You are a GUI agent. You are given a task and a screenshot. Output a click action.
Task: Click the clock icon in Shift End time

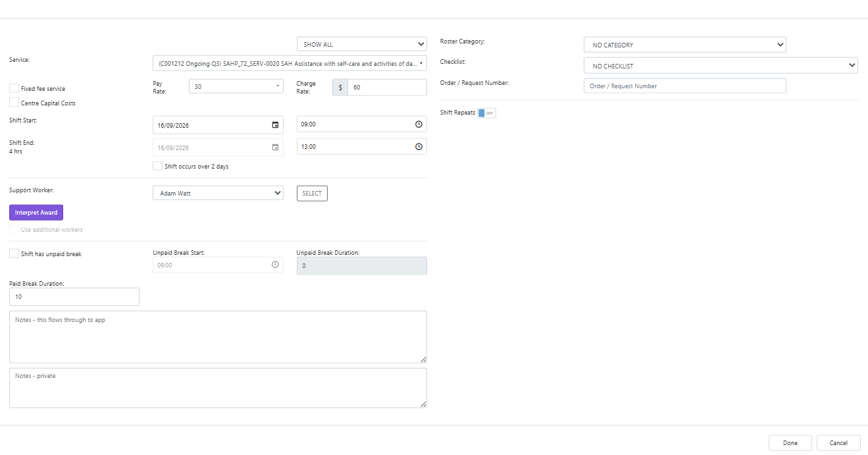click(x=419, y=147)
